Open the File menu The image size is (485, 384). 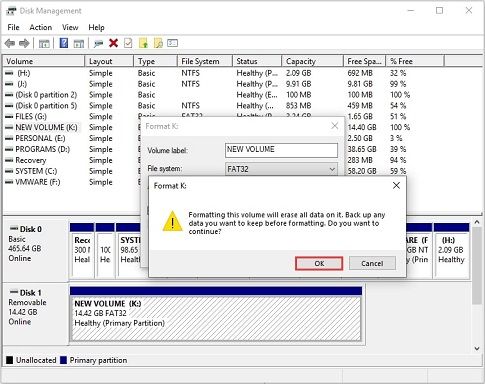click(x=13, y=27)
